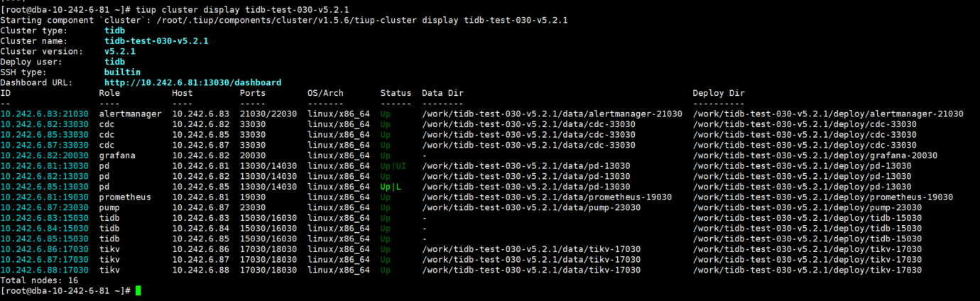980x301 pixels.
Task: Click data dir path ending prometheus-19030
Action: tap(547, 197)
